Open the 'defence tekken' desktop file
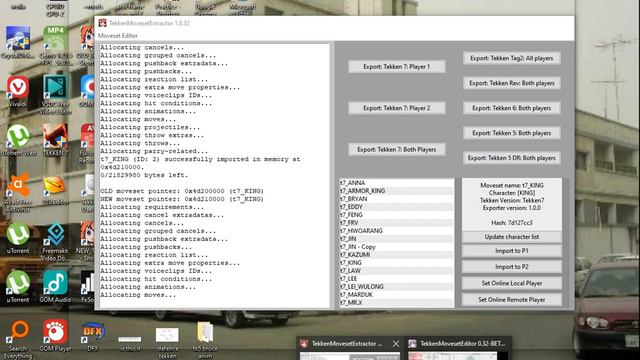 point(167,343)
